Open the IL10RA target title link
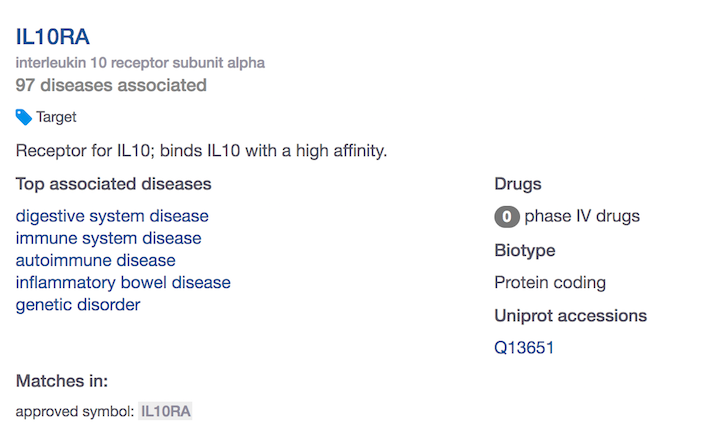 (x=53, y=37)
